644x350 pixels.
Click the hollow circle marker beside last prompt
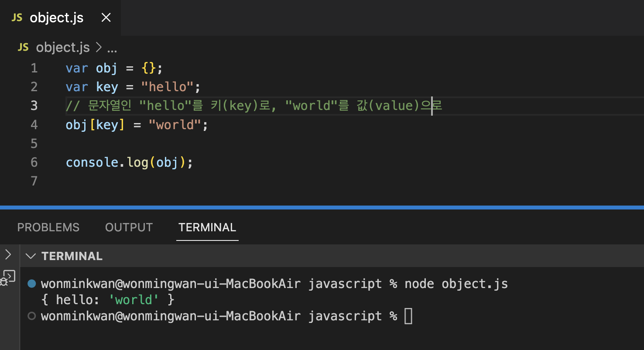click(31, 316)
